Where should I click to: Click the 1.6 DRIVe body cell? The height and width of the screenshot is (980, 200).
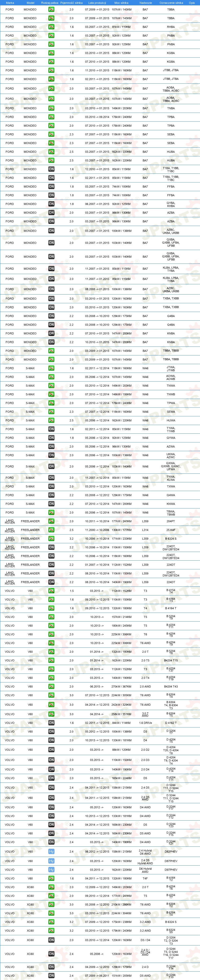[145, 723]
